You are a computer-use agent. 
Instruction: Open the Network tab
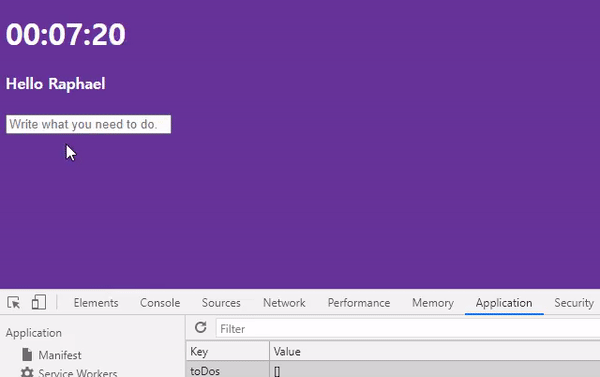pos(284,303)
